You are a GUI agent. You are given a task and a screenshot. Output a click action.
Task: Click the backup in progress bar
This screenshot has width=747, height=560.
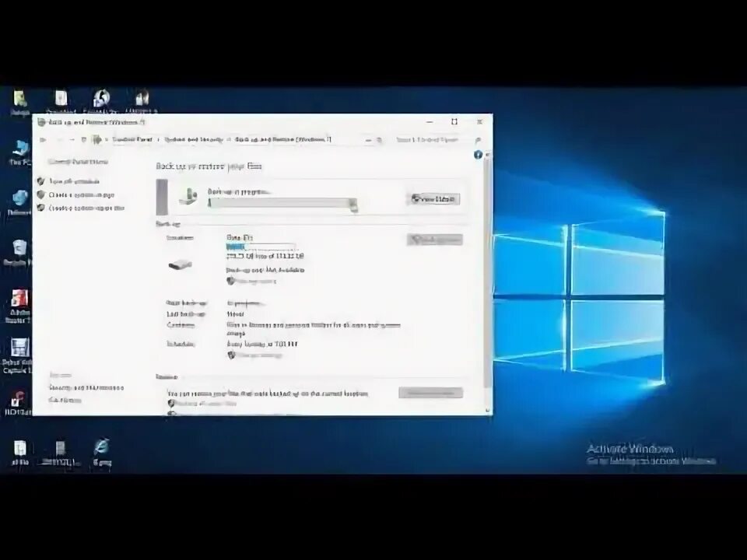[x=282, y=203]
